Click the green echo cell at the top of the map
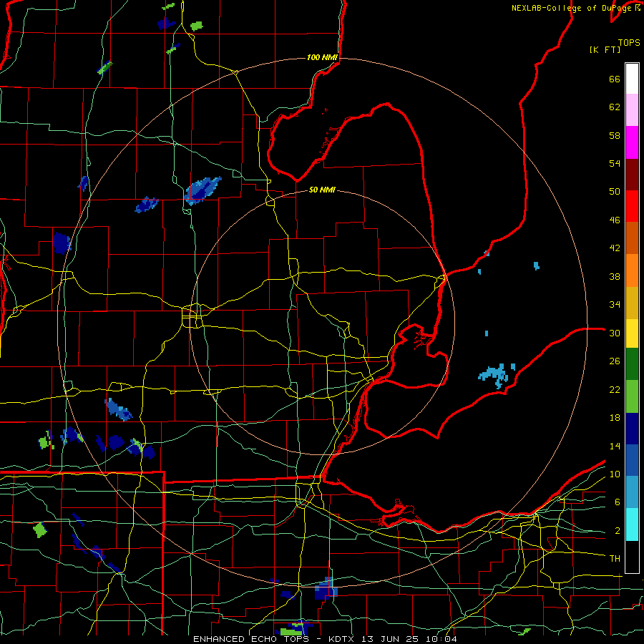Image resolution: width=644 pixels, height=644 pixels. [x=197, y=26]
